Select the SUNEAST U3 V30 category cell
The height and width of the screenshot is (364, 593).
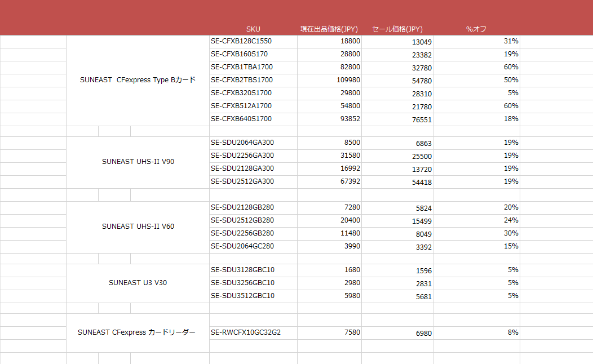pos(138,283)
